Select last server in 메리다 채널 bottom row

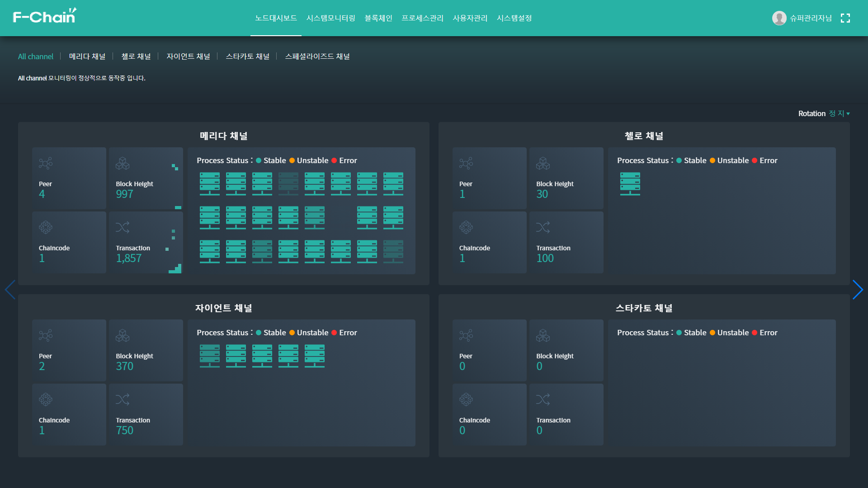pyautogui.click(x=393, y=252)
